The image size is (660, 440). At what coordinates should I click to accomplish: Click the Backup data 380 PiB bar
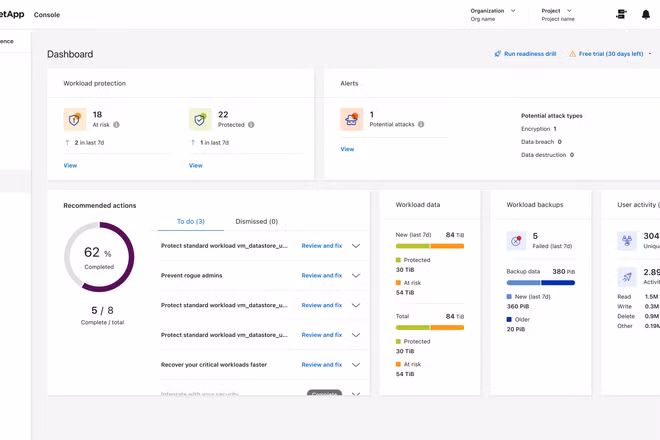pyautogui.click(x=541, y=283)
